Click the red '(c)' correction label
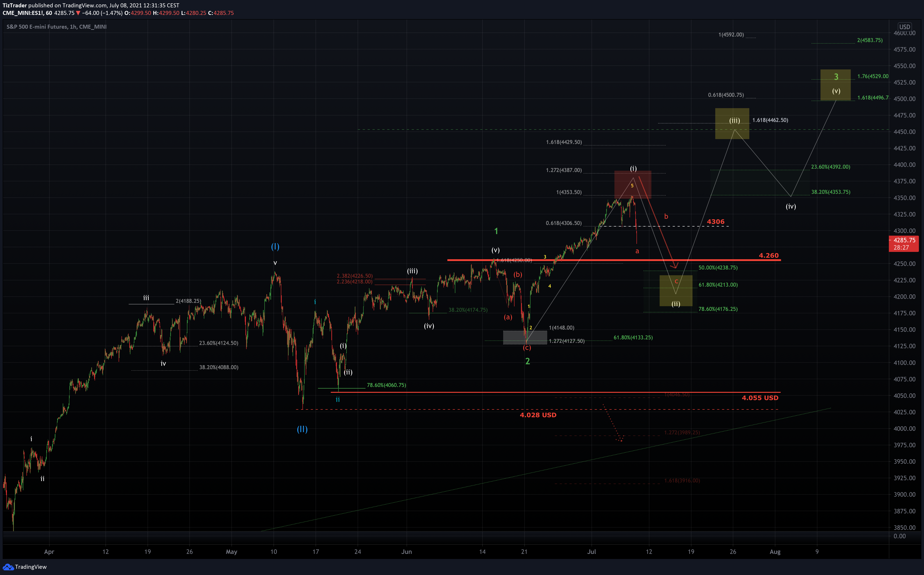 coord(527,348)
